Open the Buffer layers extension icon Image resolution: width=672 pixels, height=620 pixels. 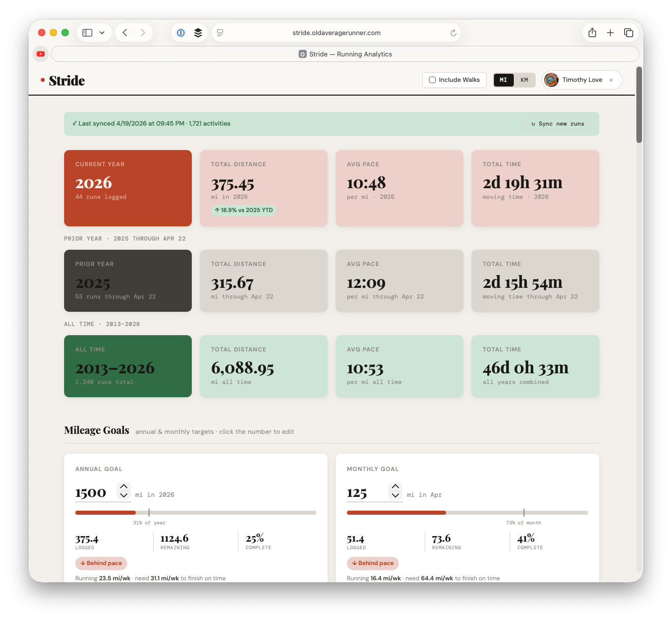click(x=198, y=33)
